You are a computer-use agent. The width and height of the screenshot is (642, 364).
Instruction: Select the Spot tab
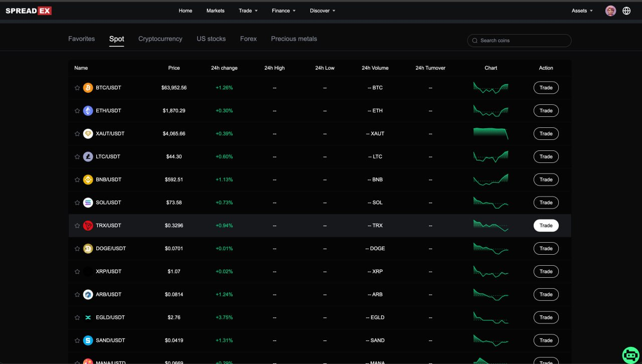(116, 39)
